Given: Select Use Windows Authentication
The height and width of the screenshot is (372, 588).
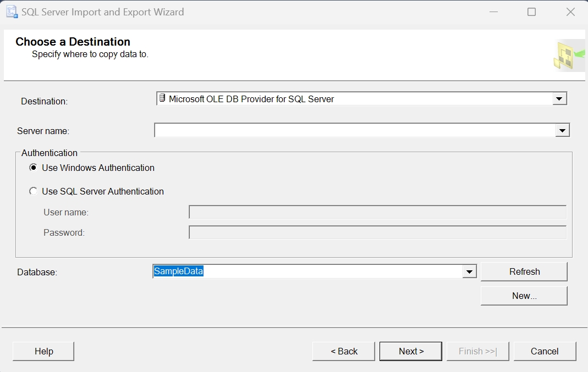Looking at the screenshot, I should pos(34,168).
